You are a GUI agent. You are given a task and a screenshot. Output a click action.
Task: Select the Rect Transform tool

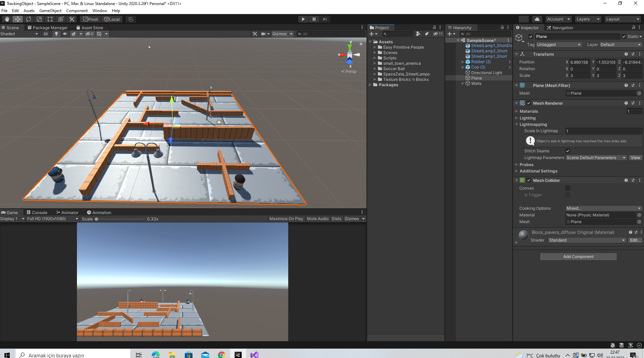tap(50, 19)
